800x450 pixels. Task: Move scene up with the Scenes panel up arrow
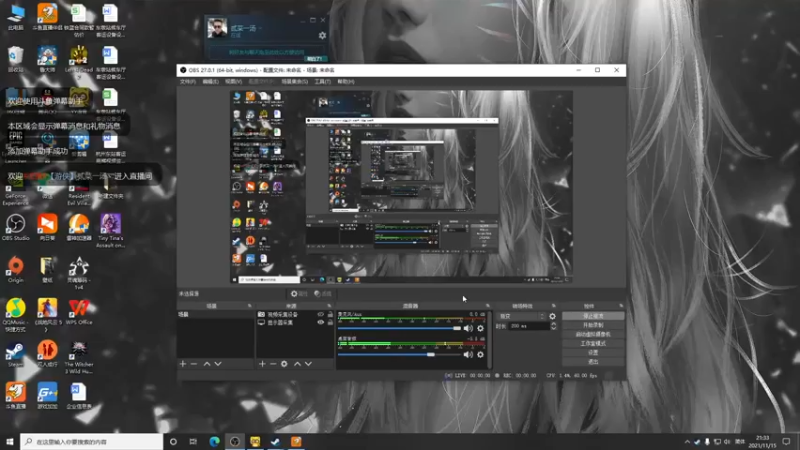(207, 364)
